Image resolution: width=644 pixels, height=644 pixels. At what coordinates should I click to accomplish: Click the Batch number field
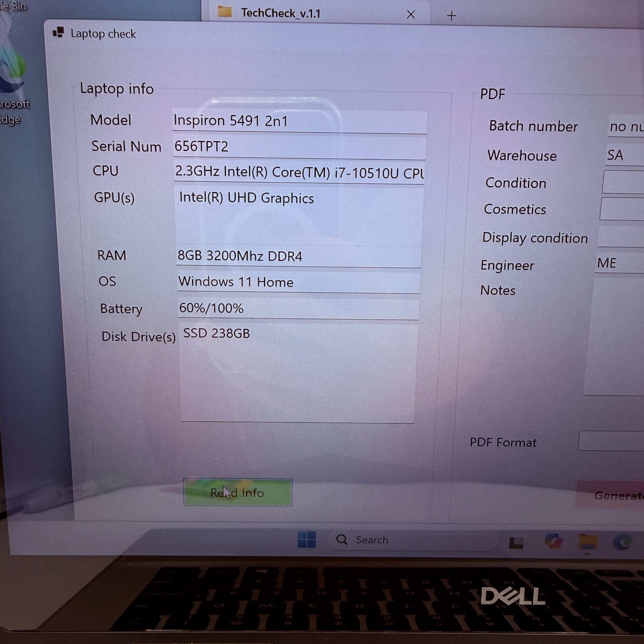coord(626,126)
